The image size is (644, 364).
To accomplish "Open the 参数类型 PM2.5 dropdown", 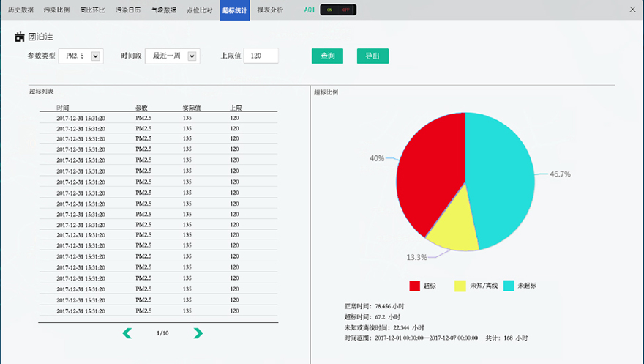I will 95,56.
